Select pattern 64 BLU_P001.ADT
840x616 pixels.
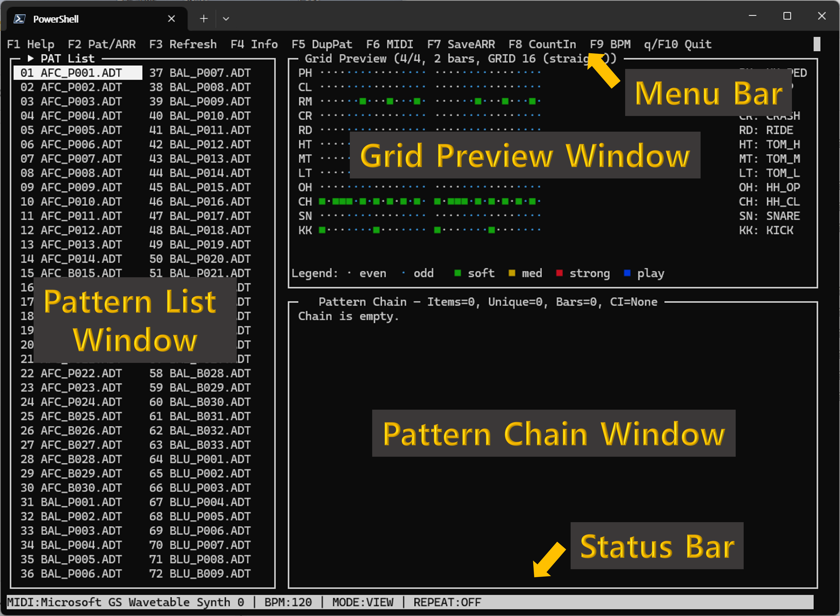pos(200,459)
